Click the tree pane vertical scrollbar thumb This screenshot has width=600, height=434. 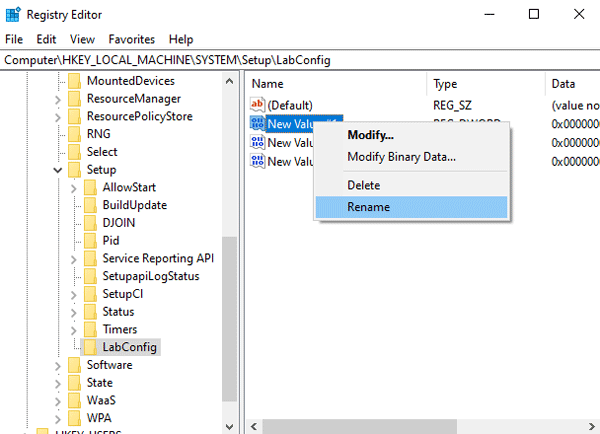[x=230, y=319]
